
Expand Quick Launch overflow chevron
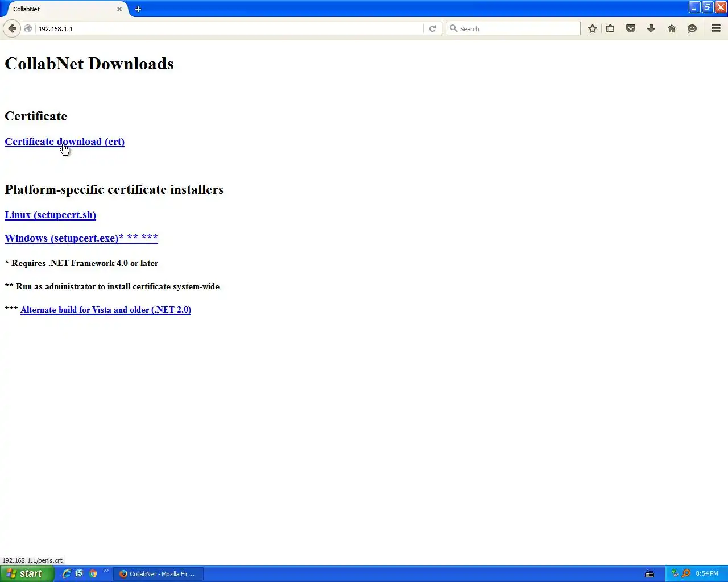click(x=106, y=571)
